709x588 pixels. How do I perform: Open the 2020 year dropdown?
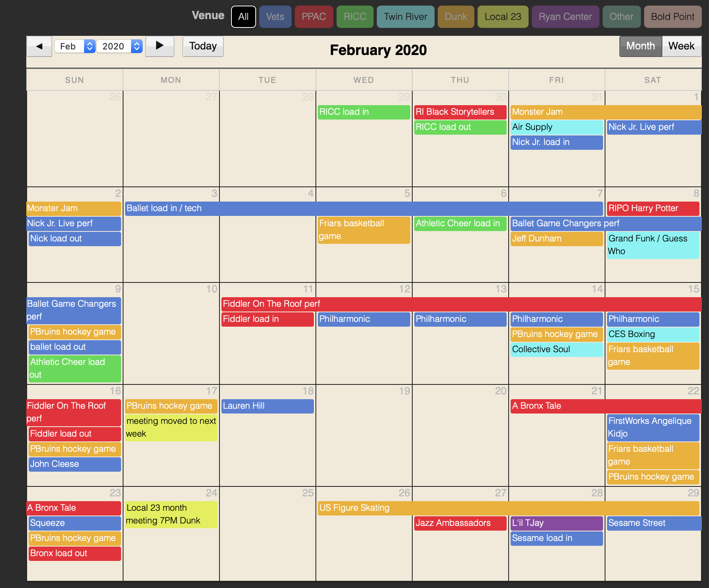click(x=119, y=46)
